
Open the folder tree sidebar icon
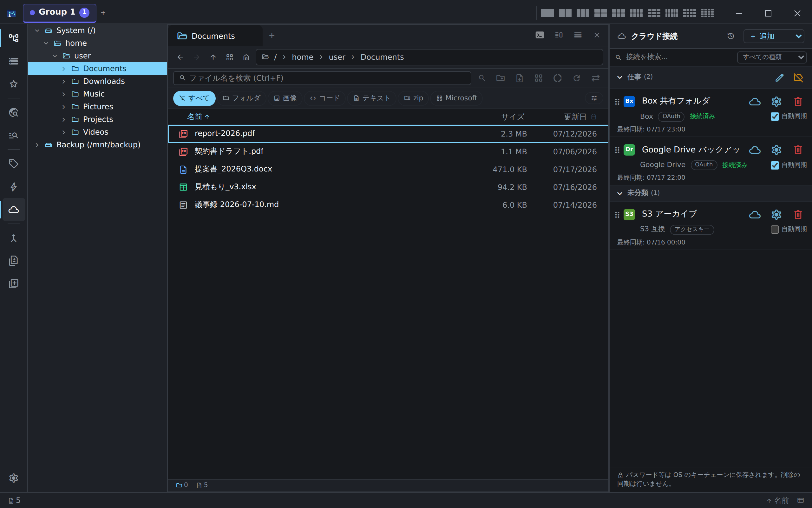pos(13,38)
